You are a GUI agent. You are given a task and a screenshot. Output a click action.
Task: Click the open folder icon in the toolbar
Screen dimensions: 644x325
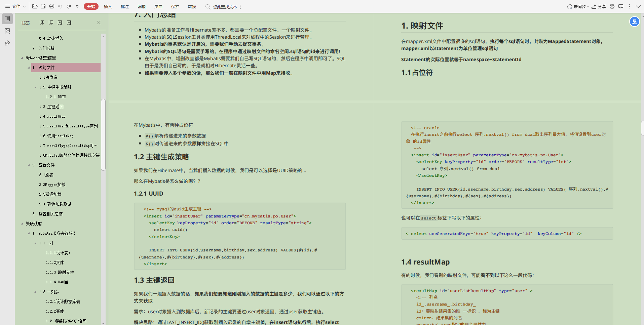coord(35,6)
